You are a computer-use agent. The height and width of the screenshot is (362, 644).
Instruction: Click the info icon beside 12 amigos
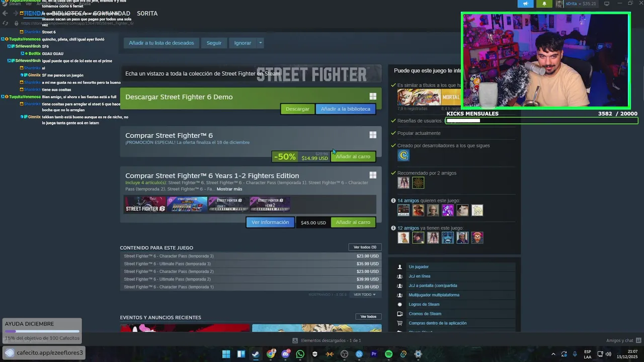393,228
